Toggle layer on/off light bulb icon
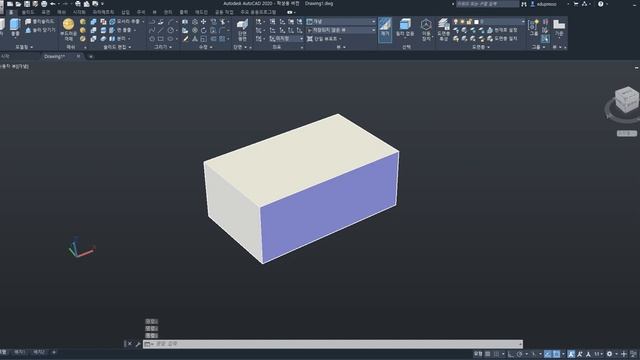 pyautogui.click(x=455, y=21)
